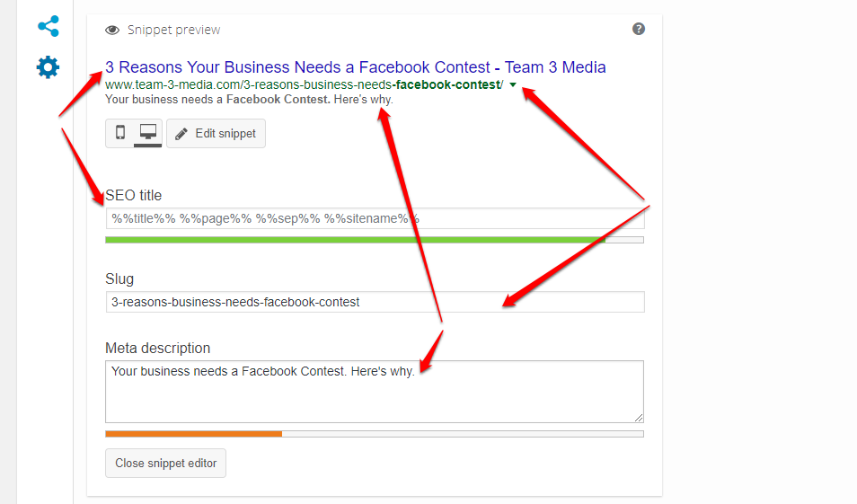Click the green dropdown arrow after the URL
This screenshot has width=857, height=504.
513,84
